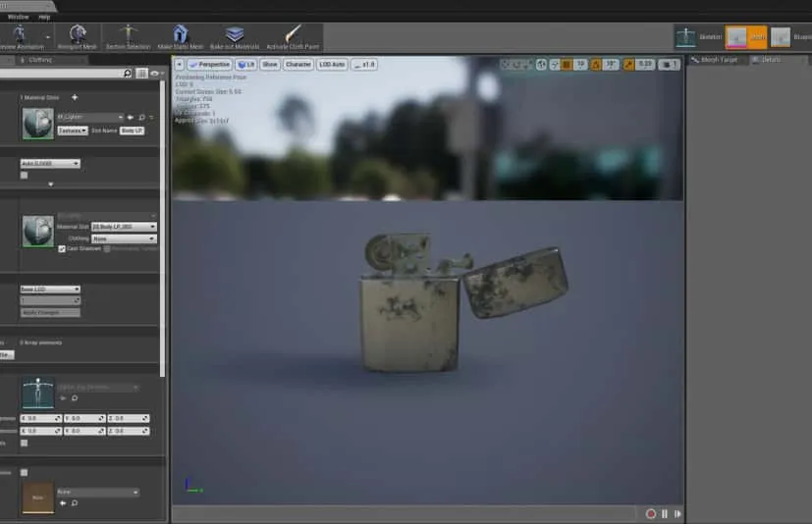Open the Clothing None dropdown
The height and width of the screenshot is (524, 812).
pyautogui.click(x=124, y=238)
